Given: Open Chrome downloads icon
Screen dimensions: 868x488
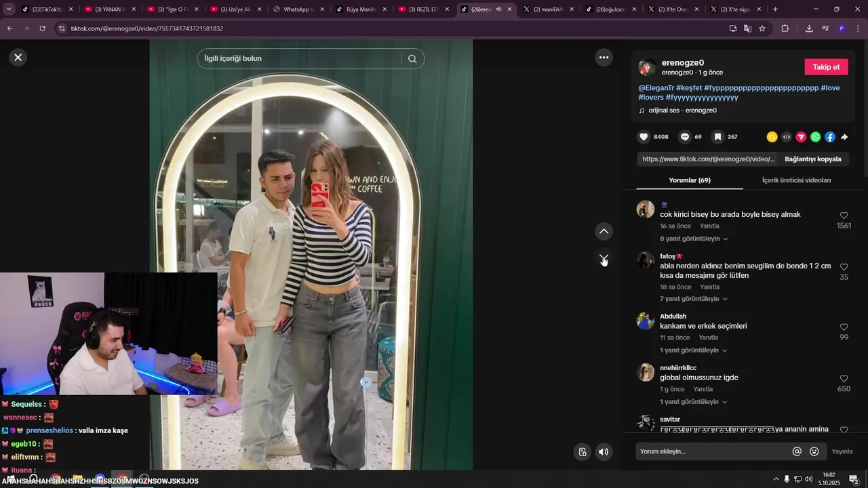Looking at the screenshot, I should coord(809,28).
